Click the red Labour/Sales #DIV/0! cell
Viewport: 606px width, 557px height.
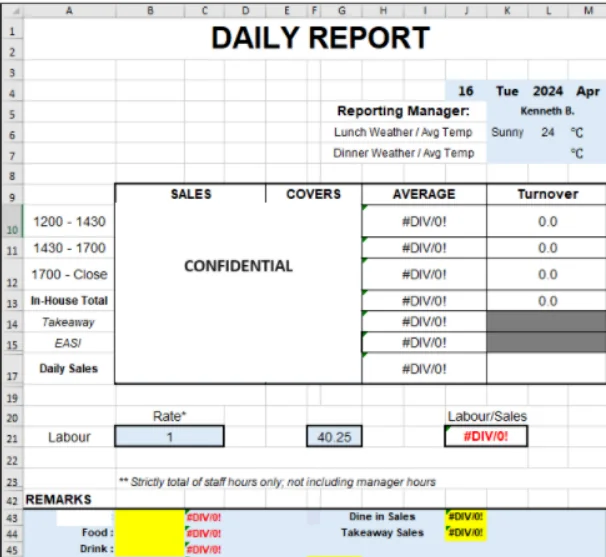[x=486, y=436]
